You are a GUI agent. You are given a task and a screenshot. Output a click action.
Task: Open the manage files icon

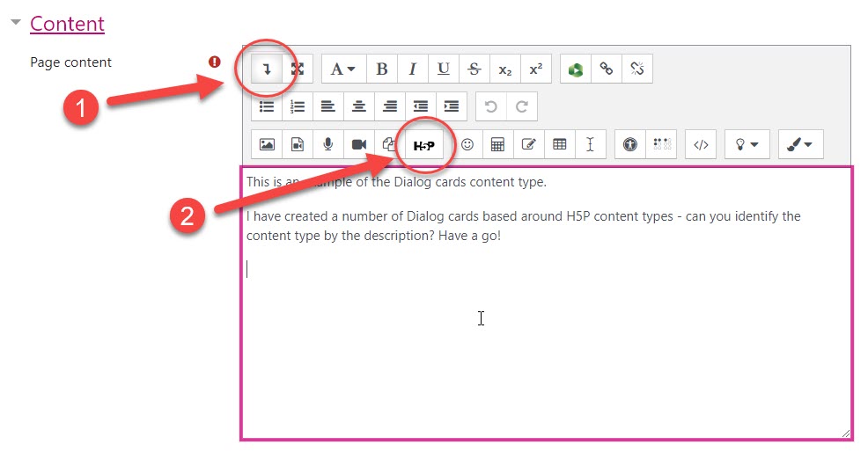click(389, 144)
